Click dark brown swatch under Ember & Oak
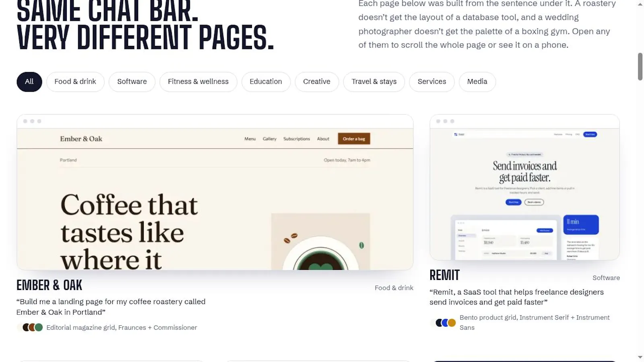The height and width of the screenshot is (362, 644). tap(27, 327)
